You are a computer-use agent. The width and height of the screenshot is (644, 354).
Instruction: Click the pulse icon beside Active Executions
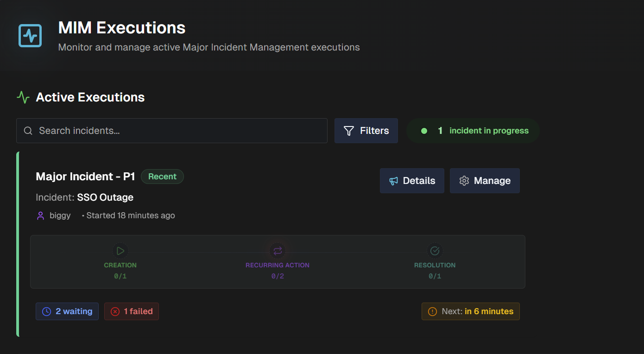tap(22, 97)
